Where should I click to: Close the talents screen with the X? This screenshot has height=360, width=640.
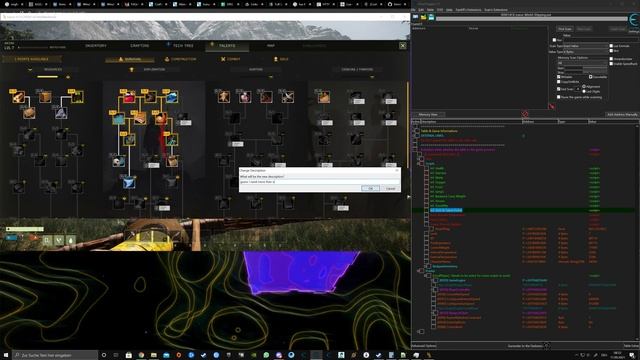click(402, 46)
